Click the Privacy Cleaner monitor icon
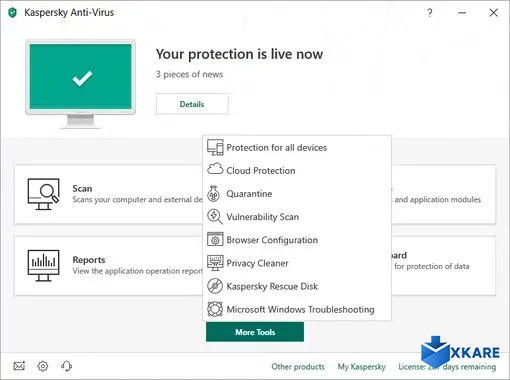 click(215, 263)
